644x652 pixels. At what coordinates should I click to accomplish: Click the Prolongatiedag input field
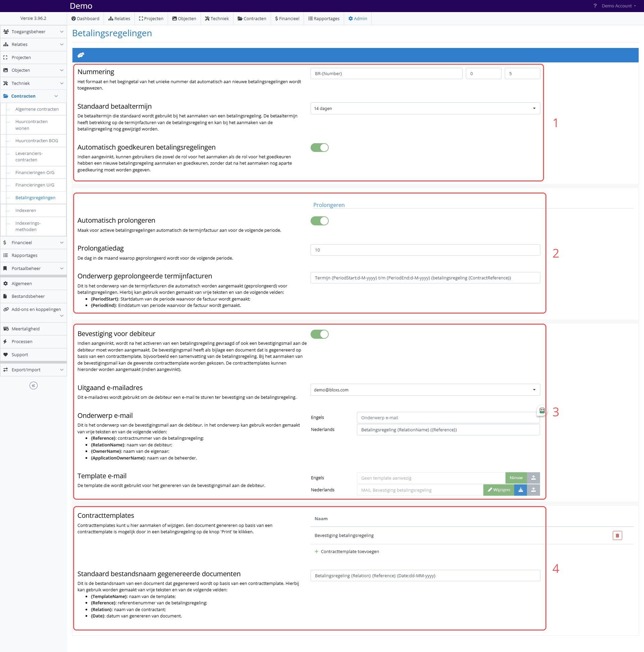point(425,250)
